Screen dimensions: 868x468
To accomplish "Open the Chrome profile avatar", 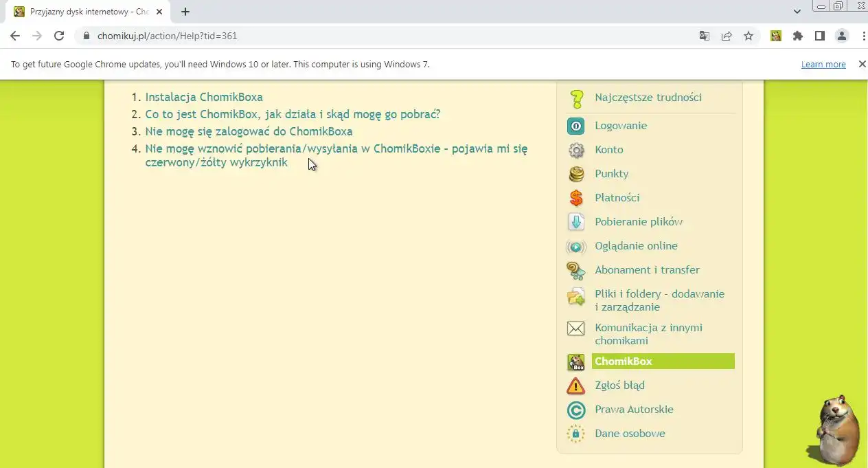I will coord(842,36).
